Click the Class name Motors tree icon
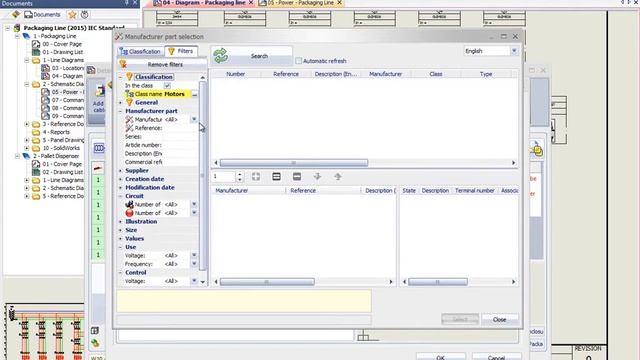Image resolution: width=640 pixels, height=360 pixels. click(x=129, y=94)
